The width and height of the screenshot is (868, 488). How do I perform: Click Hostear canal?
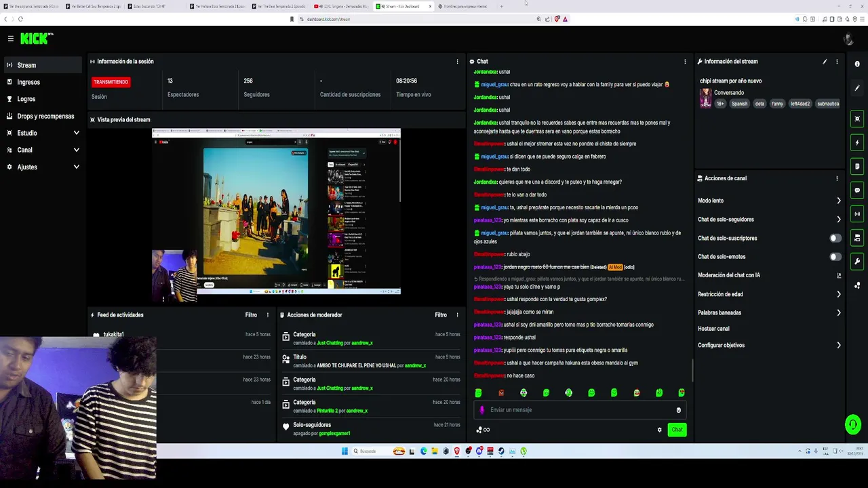click(x=713, y=329)
